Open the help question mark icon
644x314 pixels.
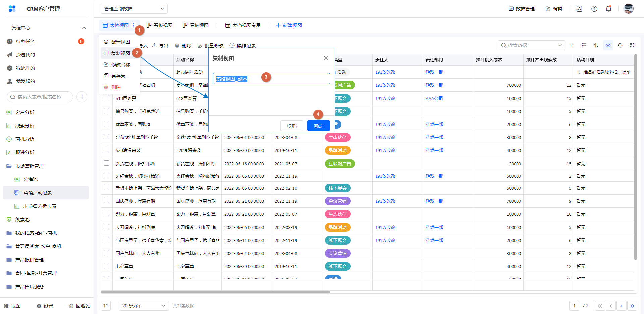pyautogui.click(x=594, y=9)
